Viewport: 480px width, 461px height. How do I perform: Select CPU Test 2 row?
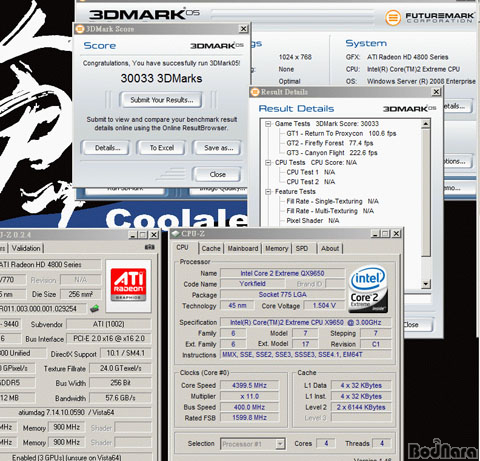311,182
